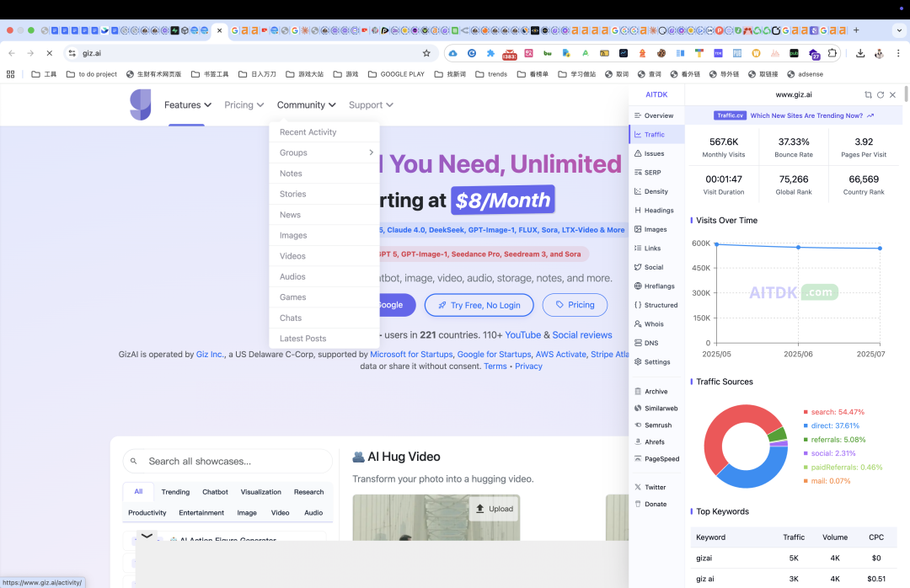Expand the Pricing dropdown in navbar

[x=244, y=105]
